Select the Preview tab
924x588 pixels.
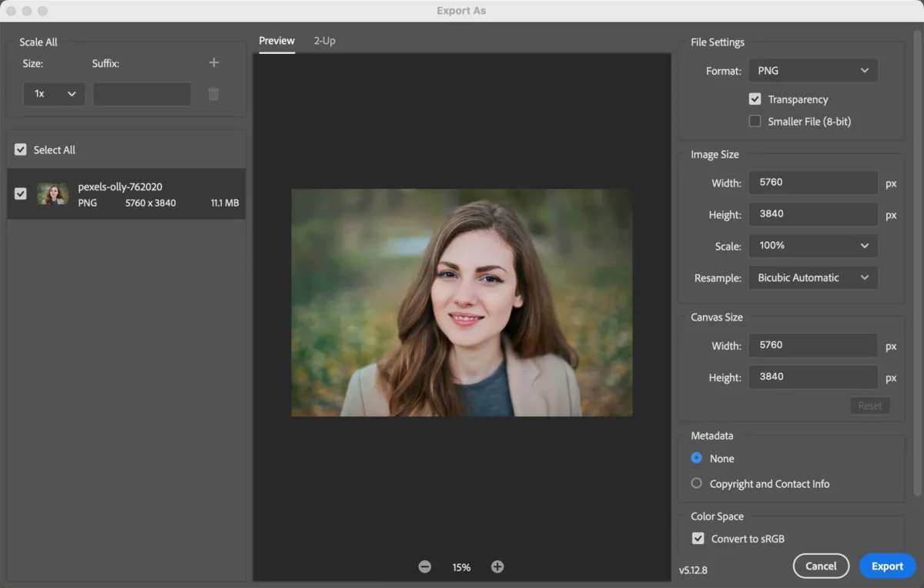click(x=276, y=41)
